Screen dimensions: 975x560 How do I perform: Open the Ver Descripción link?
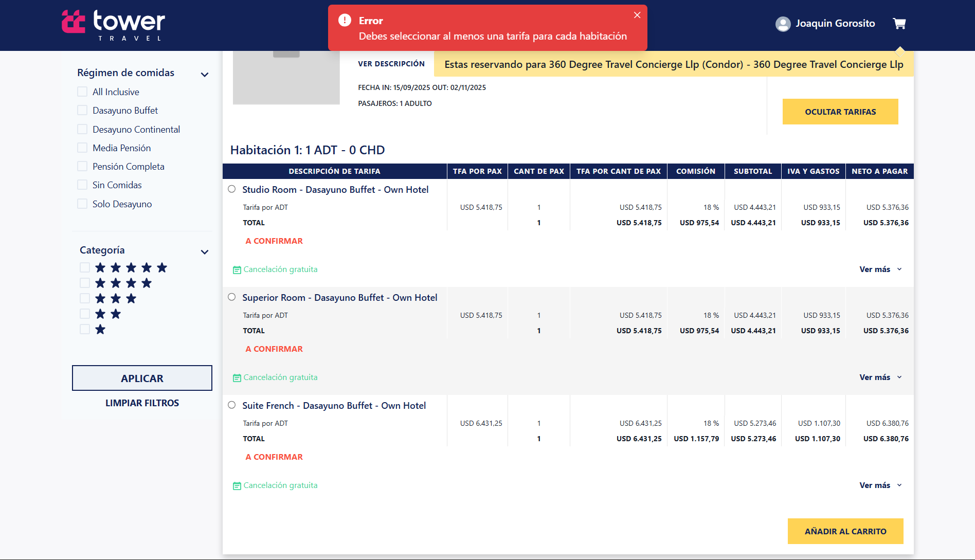click(x=391, y=64)
